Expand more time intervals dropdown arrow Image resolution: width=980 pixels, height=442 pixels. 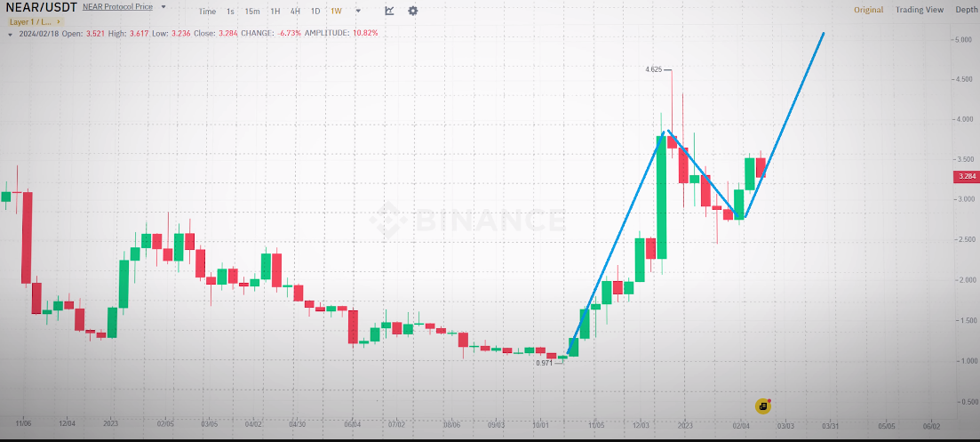(x=358, y=11)
